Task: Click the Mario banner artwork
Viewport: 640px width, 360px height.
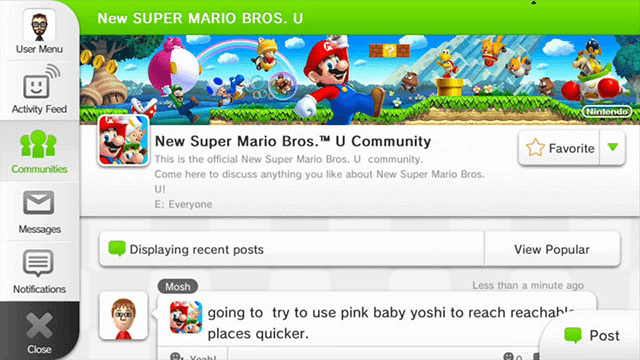Action: [360, 80]
